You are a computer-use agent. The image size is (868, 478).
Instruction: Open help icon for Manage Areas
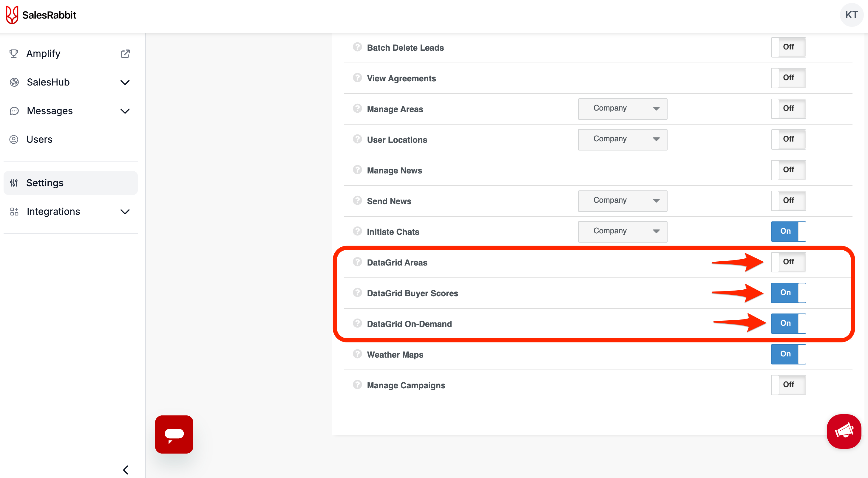357,108
